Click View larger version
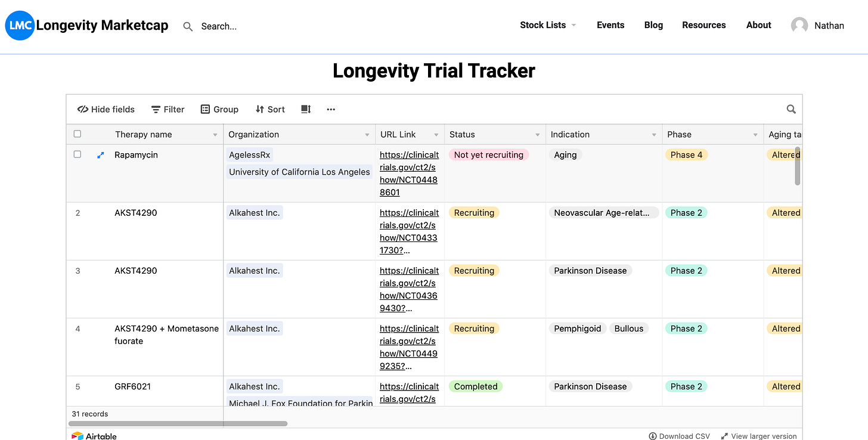 (759, 436)
